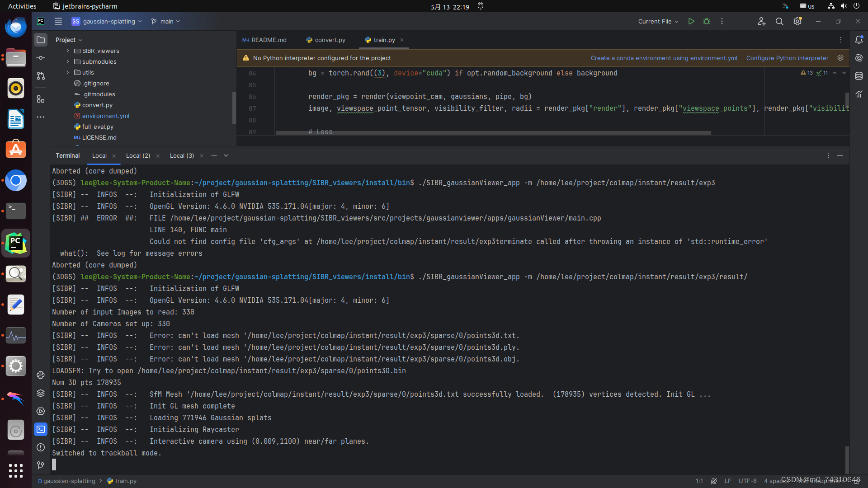The width and height of the screenshot is (868, 488).
Task: Open the Search Everywhere magnifier icon
Action: (x=779, y=21)
